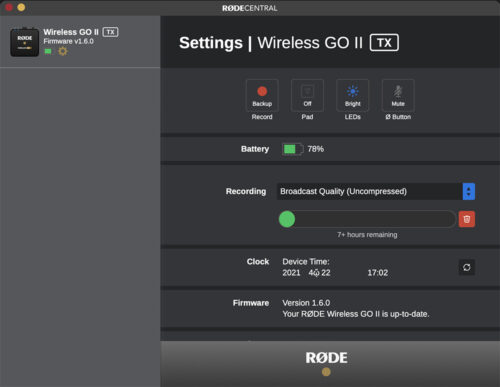This screenshot has width=500, height=387.
Task: Click the Battery label
Action: (255, 149)
